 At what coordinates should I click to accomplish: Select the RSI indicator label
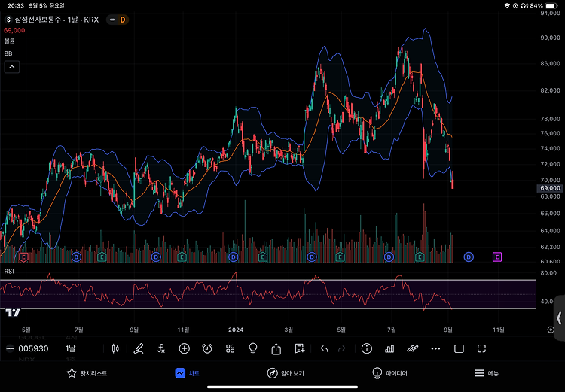pos(9,272)
